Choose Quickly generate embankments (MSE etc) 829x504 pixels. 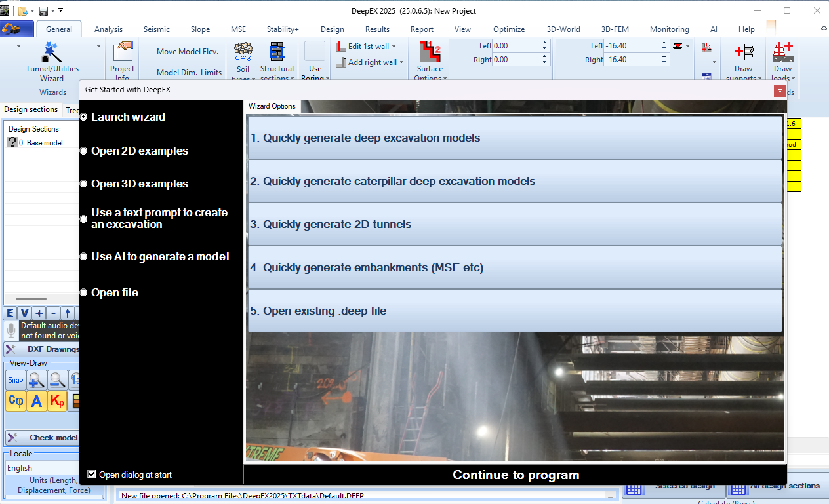pyautogui.click(x=515, y=267)
